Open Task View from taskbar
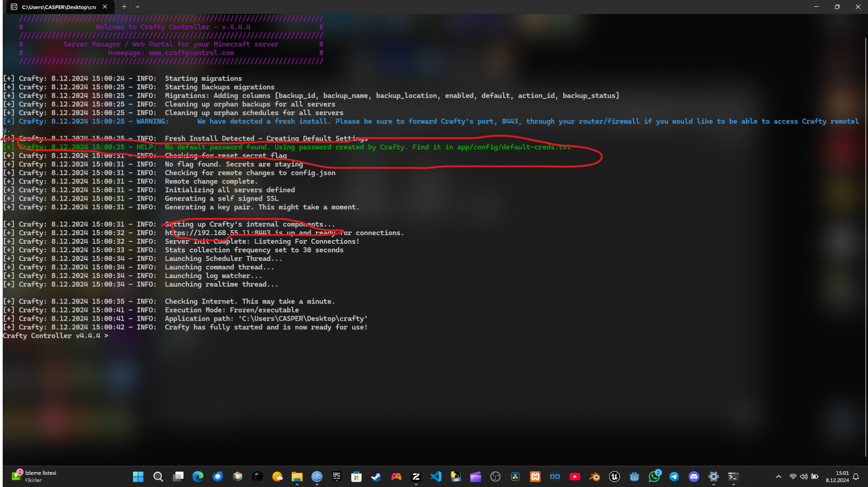The height and width of the screenshot is (487, 868). tap(178, 477)
